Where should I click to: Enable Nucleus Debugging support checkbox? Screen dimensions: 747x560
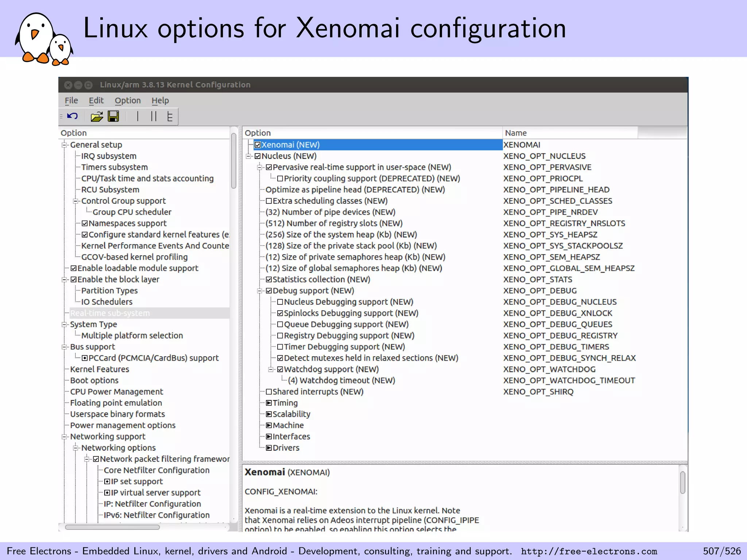[280, 302]
